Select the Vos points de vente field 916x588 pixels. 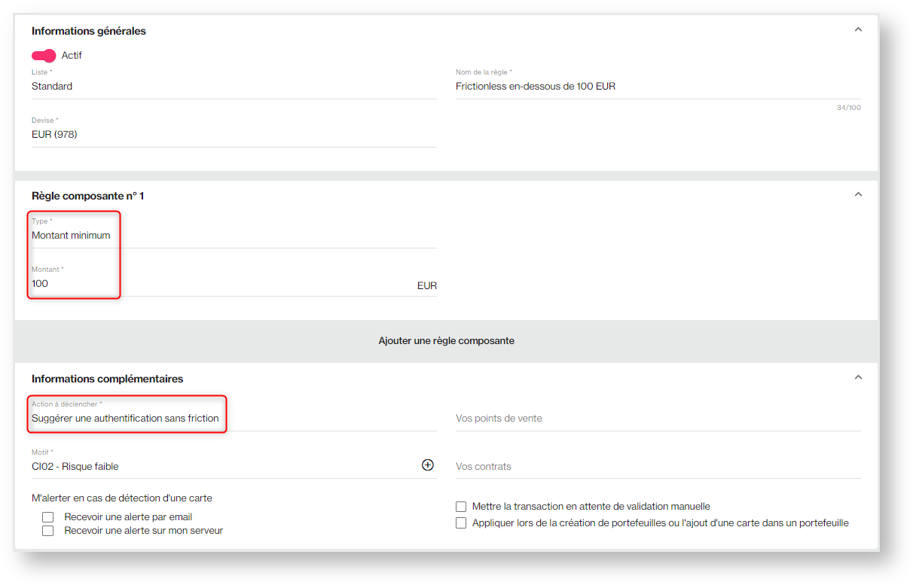pyautogui.click(x=658, y=419)
